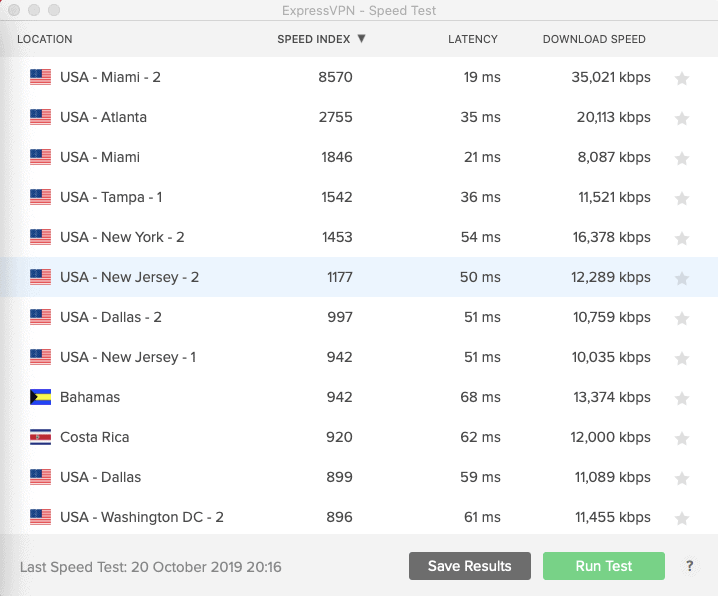
Task: Click the 12,000 kbps download speed
Action: [610, 437]
